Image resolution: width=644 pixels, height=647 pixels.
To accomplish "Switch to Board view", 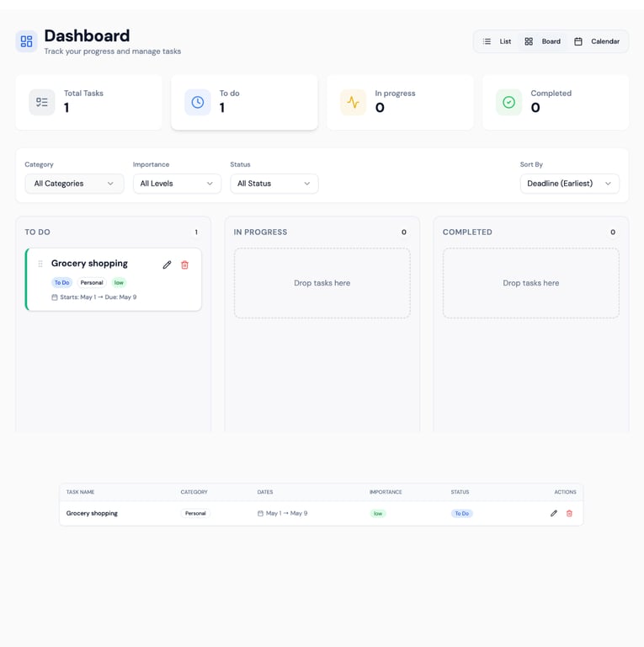I will [543, 41].
